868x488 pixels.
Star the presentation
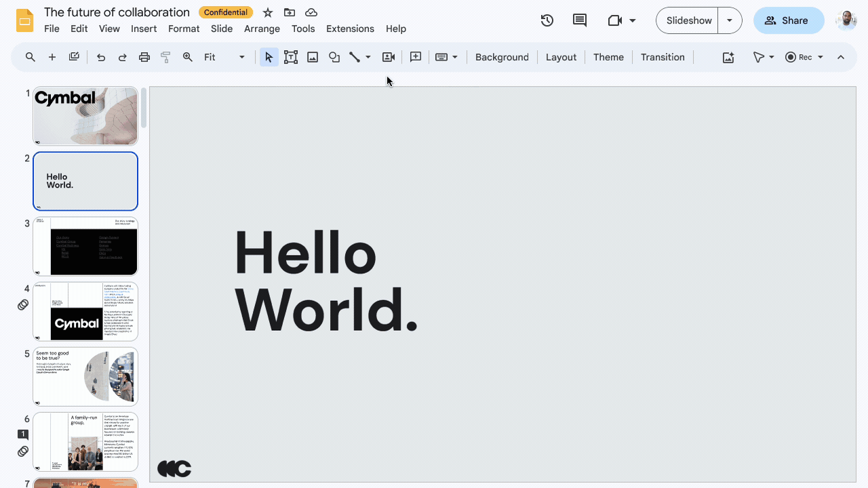coord(268,12)
